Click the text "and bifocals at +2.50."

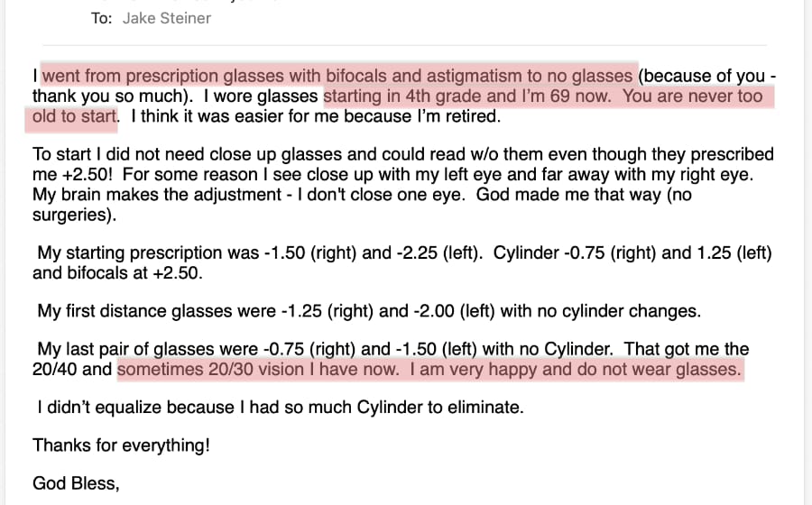[117, 273]
